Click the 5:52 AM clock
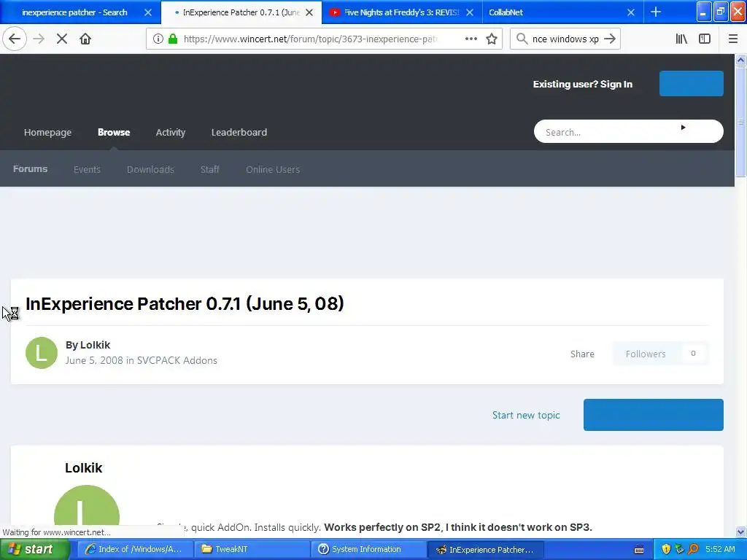The image size is (747, 560). click(x=720, y=550)
